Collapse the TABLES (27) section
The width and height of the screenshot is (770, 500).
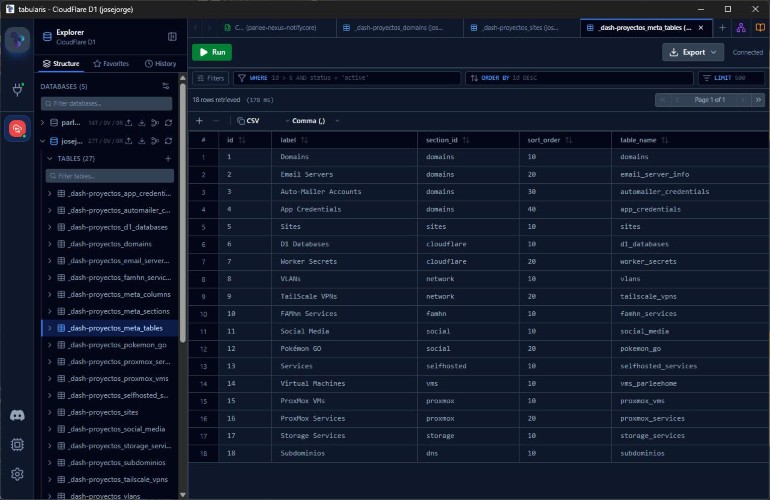click(x=50, y=159)
